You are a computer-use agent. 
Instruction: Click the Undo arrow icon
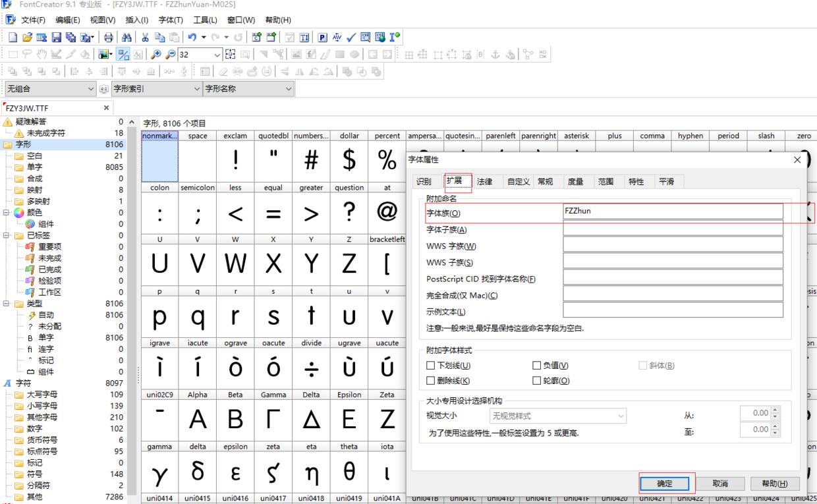click(x=192, y=38)
